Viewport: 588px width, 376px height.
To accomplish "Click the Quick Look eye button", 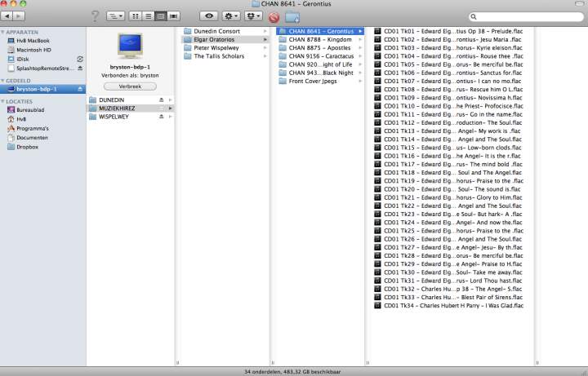I will click(209, 16).
